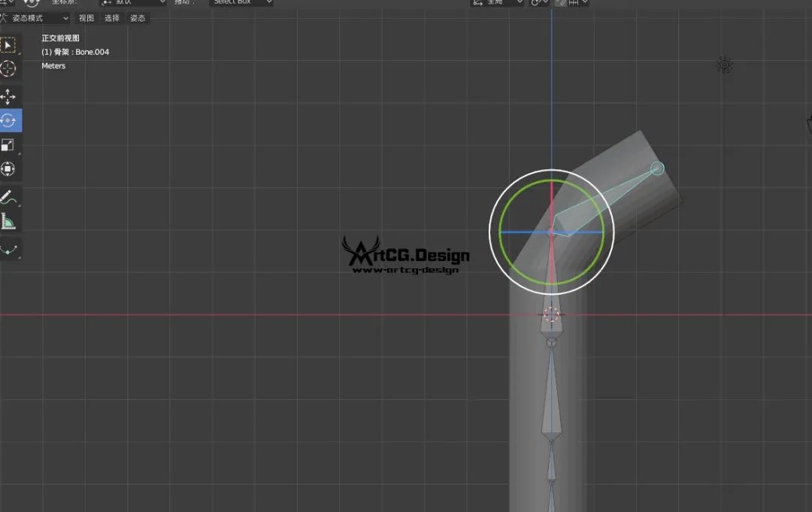Open the 选择 menu
Viewport: 812px width, 512px height.
click(112, 18)
